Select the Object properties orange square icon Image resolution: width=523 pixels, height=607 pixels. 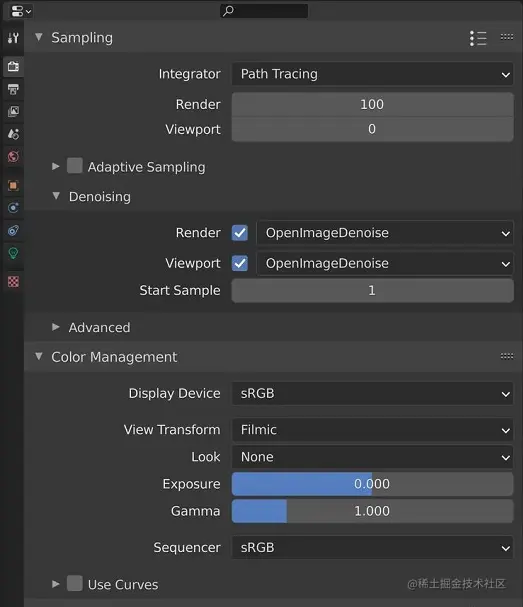click(x=13, y=185)
